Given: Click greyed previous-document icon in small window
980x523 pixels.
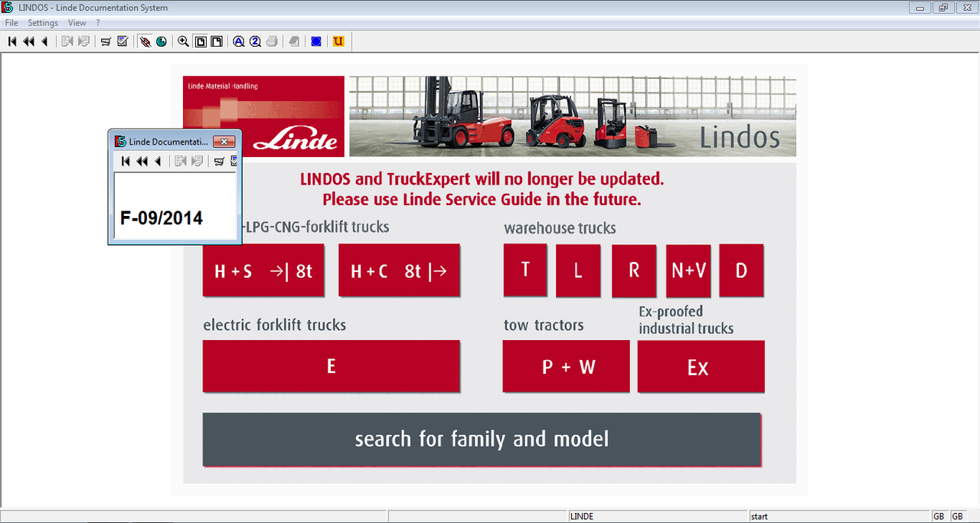Looking at the screenshot, I should click(x=181, y=161).
